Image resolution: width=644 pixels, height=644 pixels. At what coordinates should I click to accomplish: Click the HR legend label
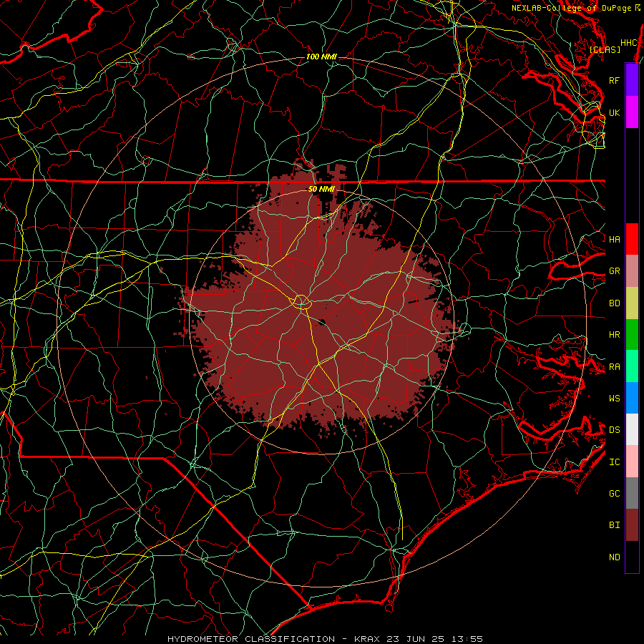click(x=614, y=335)
